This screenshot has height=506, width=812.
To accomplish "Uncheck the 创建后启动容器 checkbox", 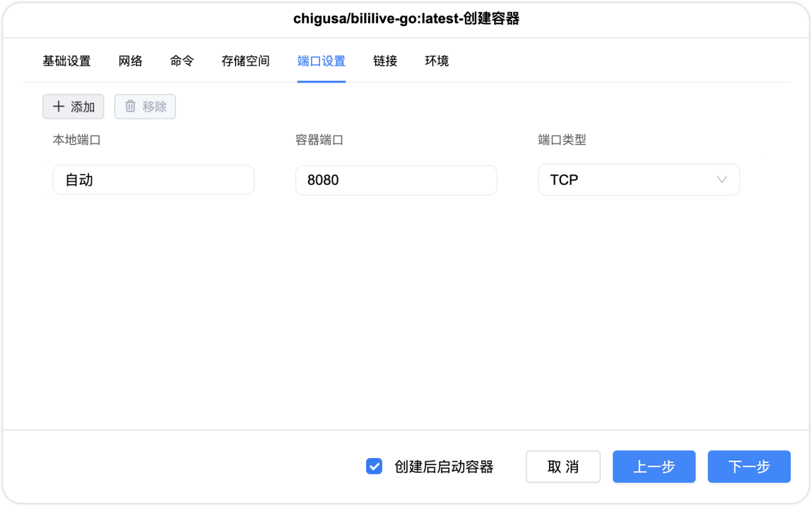I will coord(374,466).
